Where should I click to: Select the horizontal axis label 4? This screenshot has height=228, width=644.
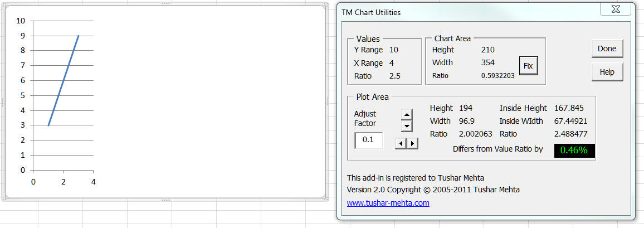coord(93,181)
